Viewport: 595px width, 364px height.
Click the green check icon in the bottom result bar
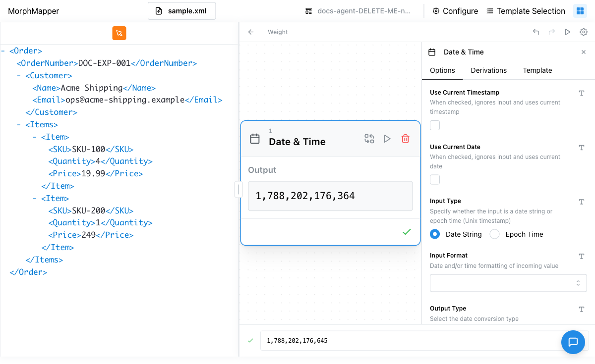(250, 341)
